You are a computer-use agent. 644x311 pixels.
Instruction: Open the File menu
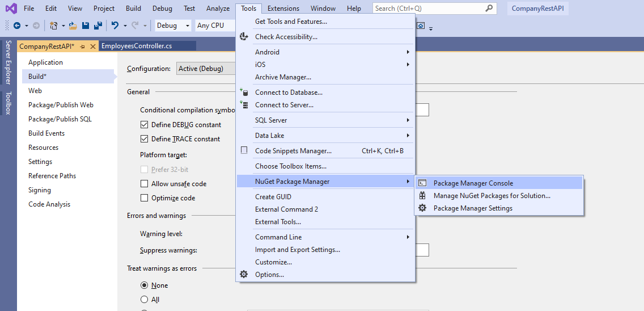pyautogui.click(x=29, y=8)
